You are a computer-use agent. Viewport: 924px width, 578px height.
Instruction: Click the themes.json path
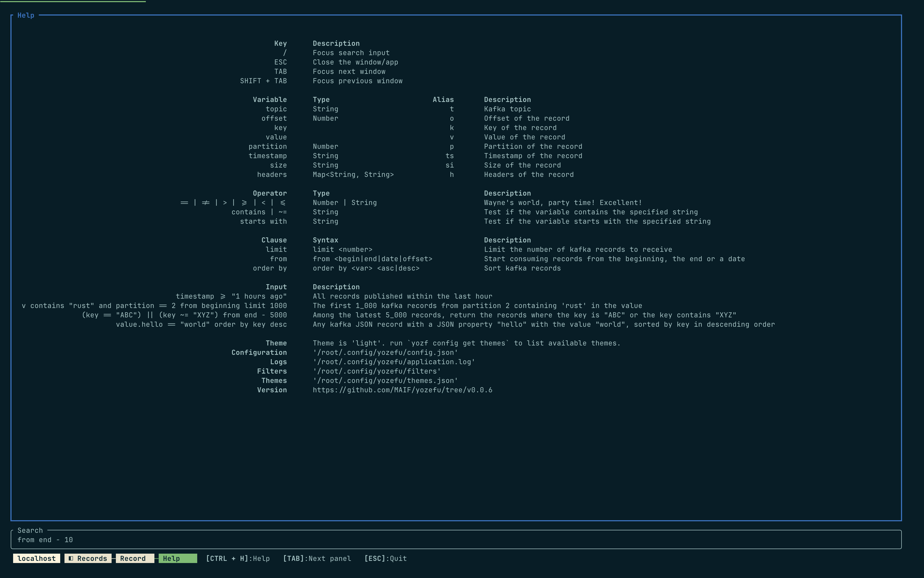tap(385, 380)
